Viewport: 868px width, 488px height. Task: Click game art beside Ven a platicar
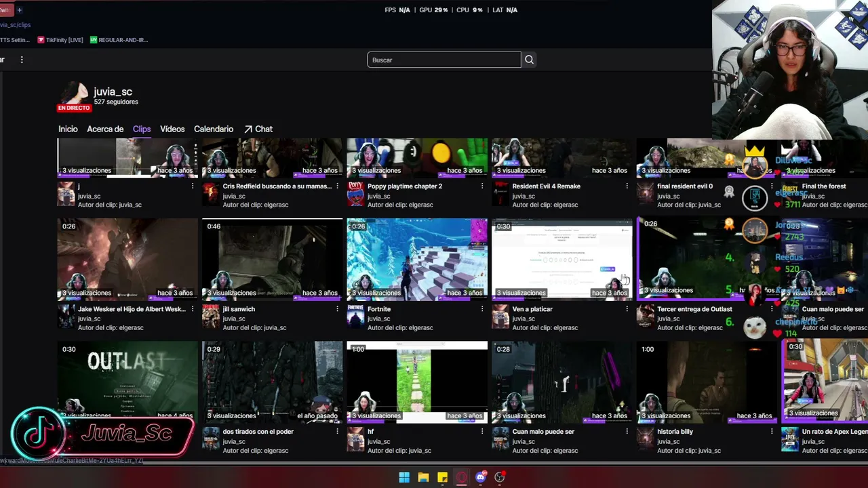500,315
